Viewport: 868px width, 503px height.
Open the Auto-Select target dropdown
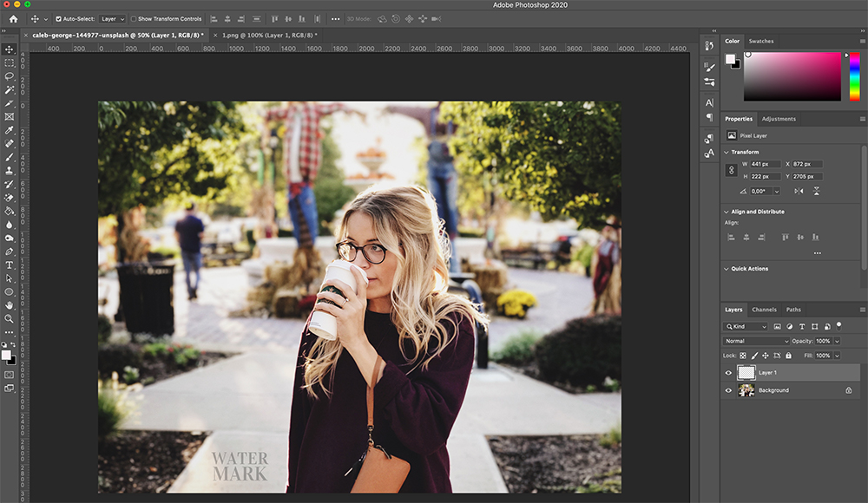tap(113, 18)
